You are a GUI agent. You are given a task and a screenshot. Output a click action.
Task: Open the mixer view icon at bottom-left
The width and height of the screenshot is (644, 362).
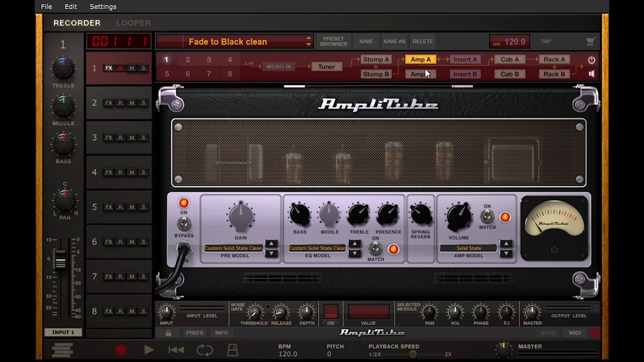point(62,350)
